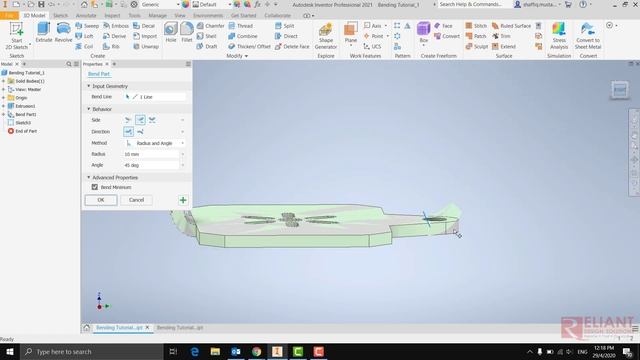
Task: Create a work Plane
Action: point(351,33)
